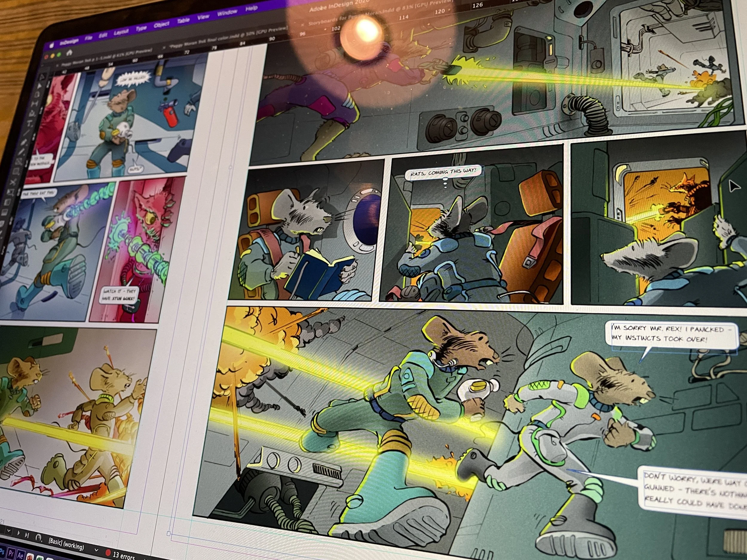747x560 pixels.
Task: Select the Rectangle Frame tool
Action: pos(19,162)
